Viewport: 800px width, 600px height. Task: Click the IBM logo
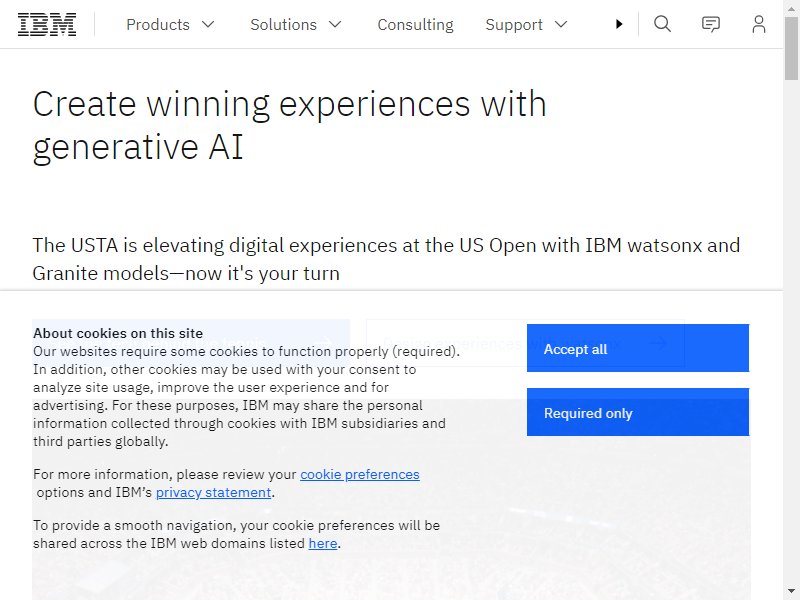click(x=47, y=24)
